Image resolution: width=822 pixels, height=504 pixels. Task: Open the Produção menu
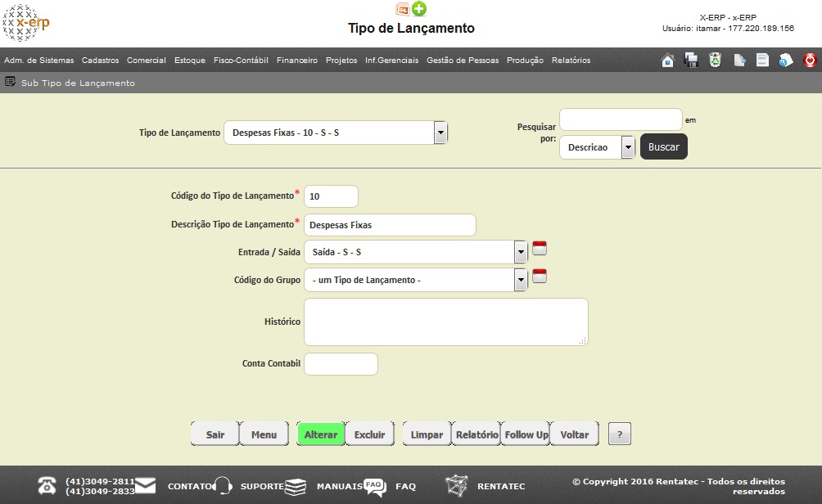click(525, 61)
